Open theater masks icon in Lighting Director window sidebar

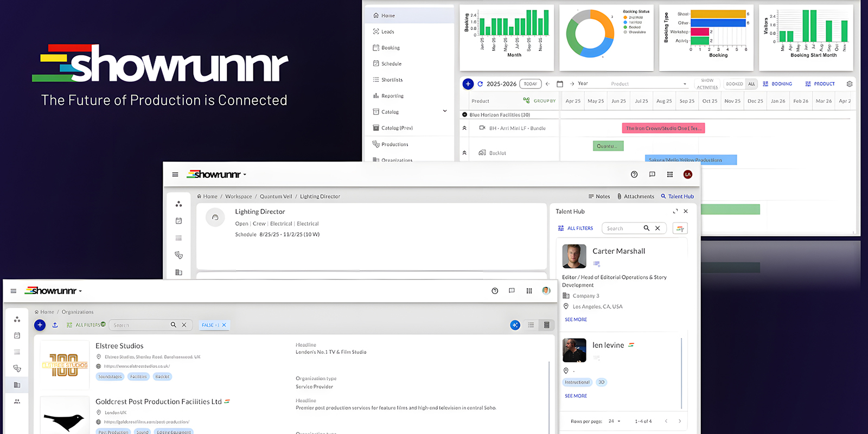point(178,255)
